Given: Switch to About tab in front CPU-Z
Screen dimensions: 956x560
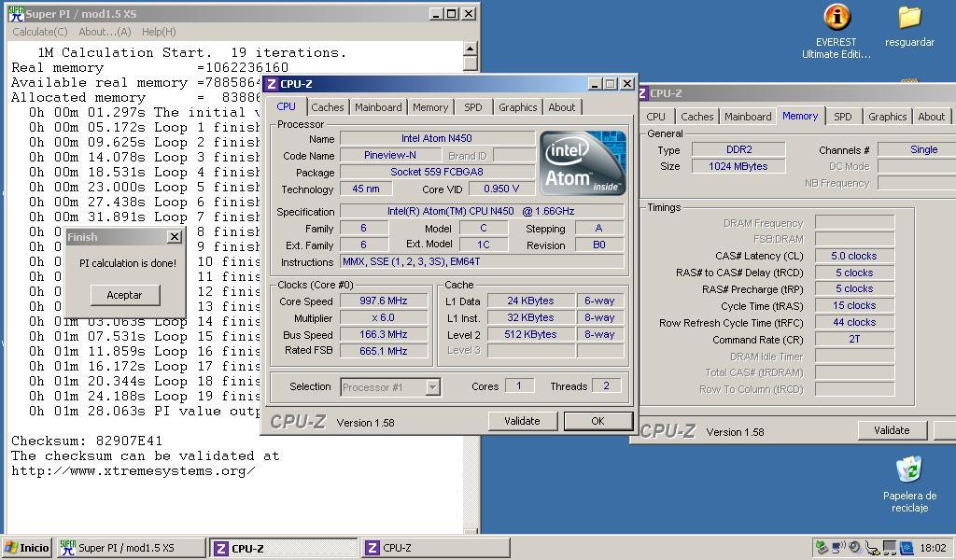Looking at the screenshot, I should (561, 107).
